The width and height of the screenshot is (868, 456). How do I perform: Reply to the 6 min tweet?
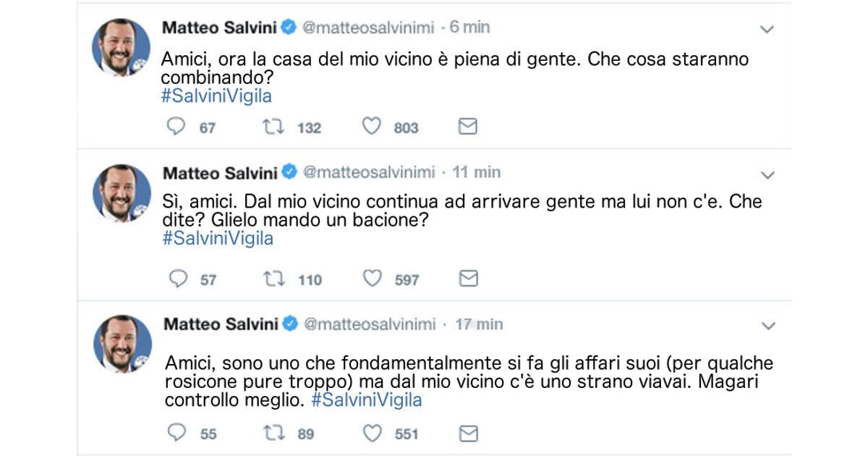click(175, 127)
